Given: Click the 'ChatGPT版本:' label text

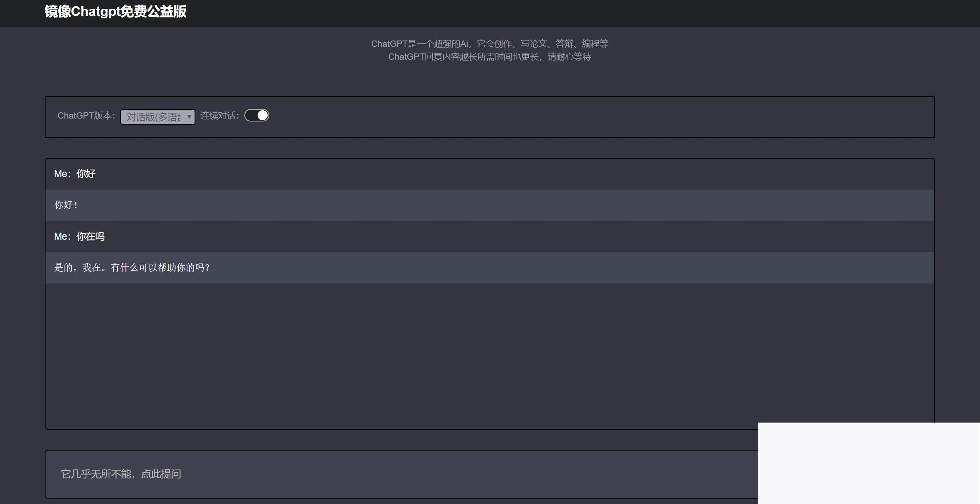Looking at the screenshot, I should [86, 116].
